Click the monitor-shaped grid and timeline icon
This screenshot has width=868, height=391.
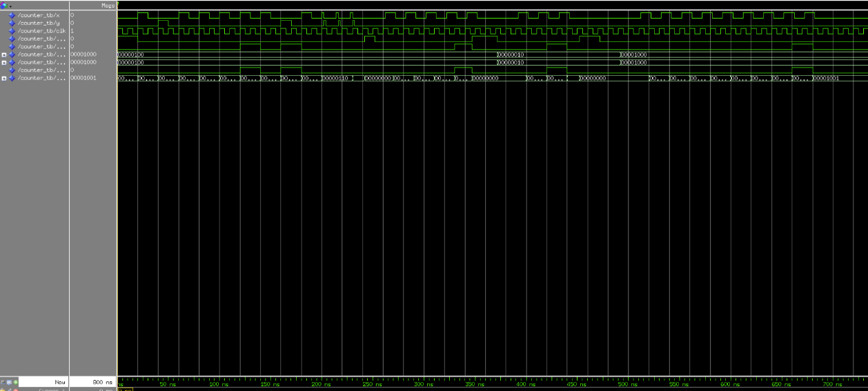pos(9,382)
